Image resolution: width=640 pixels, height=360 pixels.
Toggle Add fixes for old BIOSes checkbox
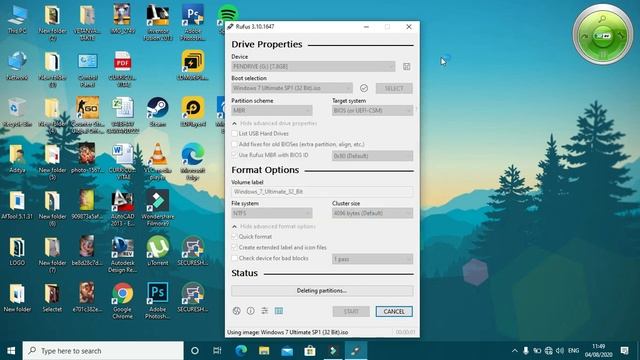[234, 144]
